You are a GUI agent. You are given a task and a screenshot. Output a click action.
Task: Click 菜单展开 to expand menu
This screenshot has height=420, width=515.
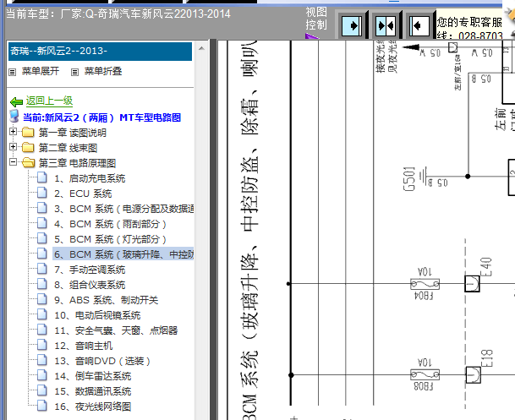click(41, 71)
